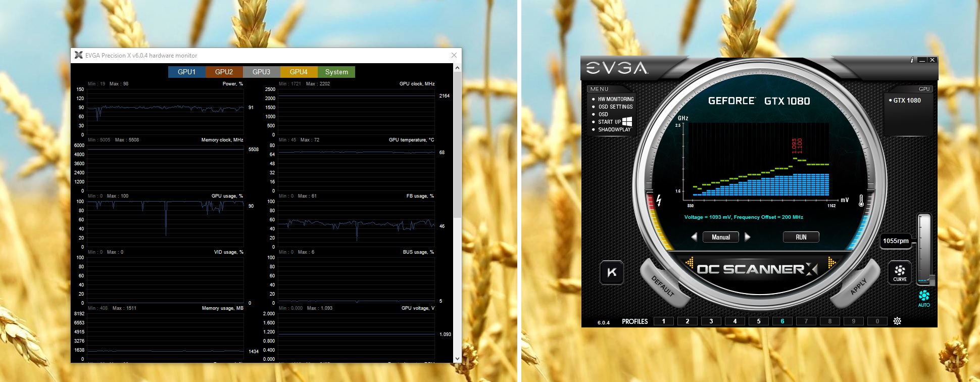980x382 pixels.
Task: Click the 'Memory usage, MB' graph label
Action: [223, 308]
